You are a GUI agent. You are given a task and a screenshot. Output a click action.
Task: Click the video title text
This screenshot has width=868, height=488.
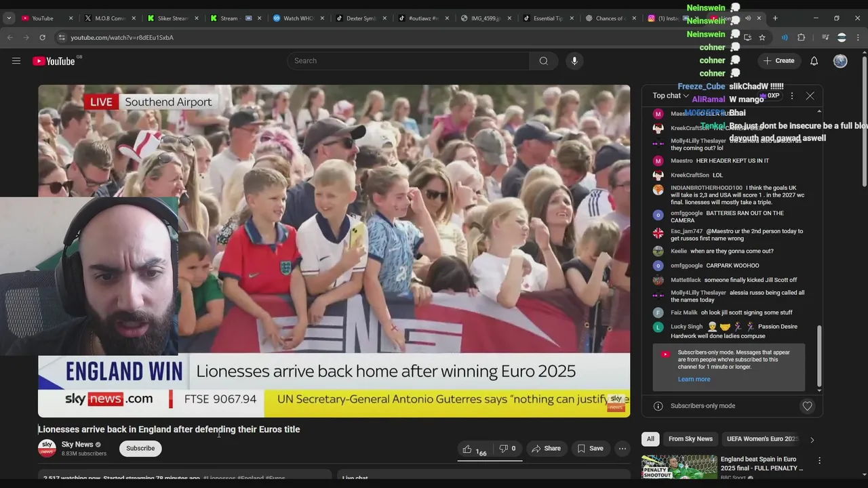[x=169, y=430]
